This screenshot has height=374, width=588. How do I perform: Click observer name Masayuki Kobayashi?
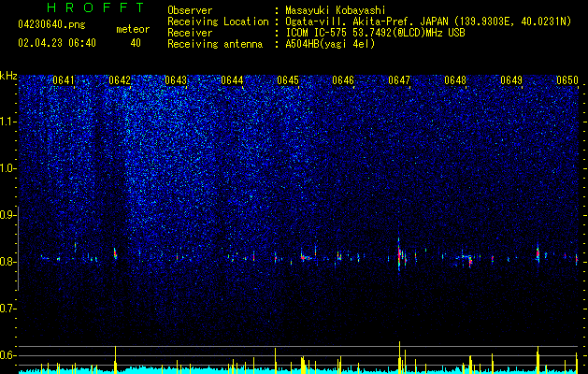pyautogui.click(x=336, y=10)
